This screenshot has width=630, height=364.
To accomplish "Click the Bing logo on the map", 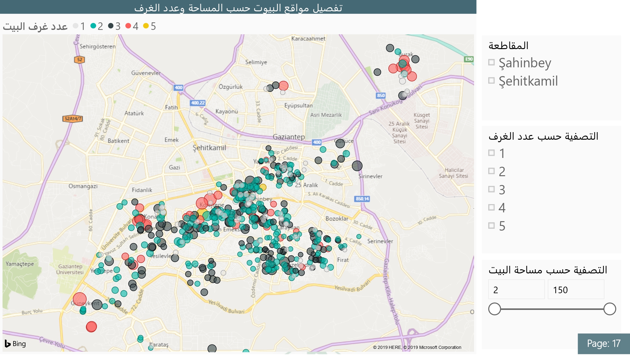I will [x=15, y=344].
